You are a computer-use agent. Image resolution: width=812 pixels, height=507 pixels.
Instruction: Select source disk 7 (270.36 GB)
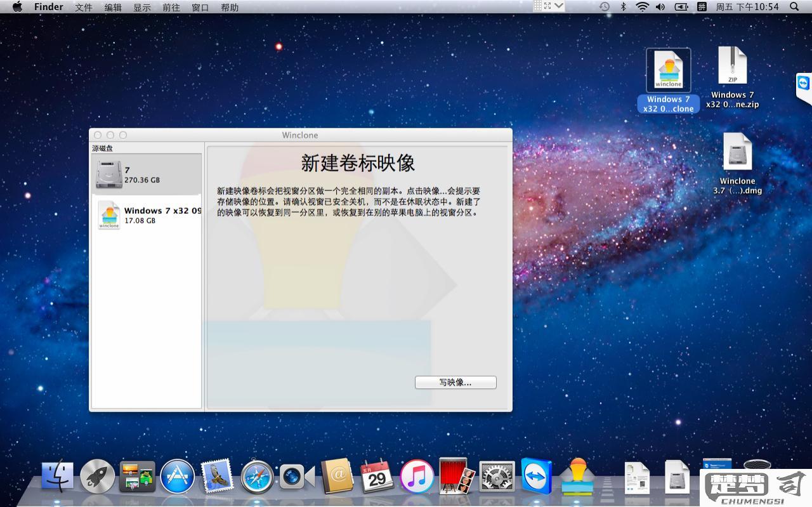tap(147, 174)
